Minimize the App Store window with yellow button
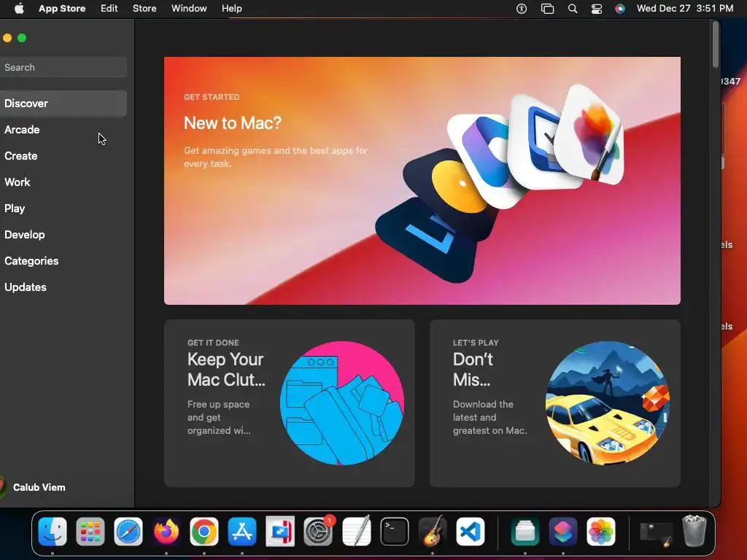 pos(7,38)
